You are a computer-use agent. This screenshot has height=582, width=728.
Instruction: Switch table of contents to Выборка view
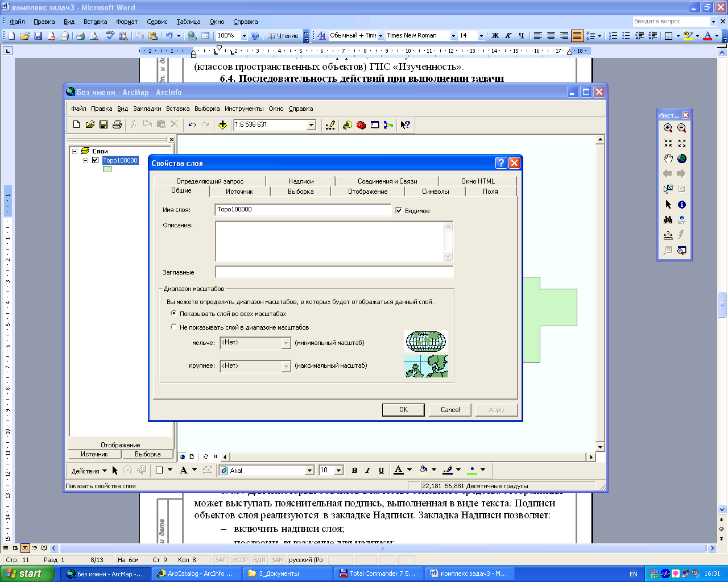tap(148, 454)
